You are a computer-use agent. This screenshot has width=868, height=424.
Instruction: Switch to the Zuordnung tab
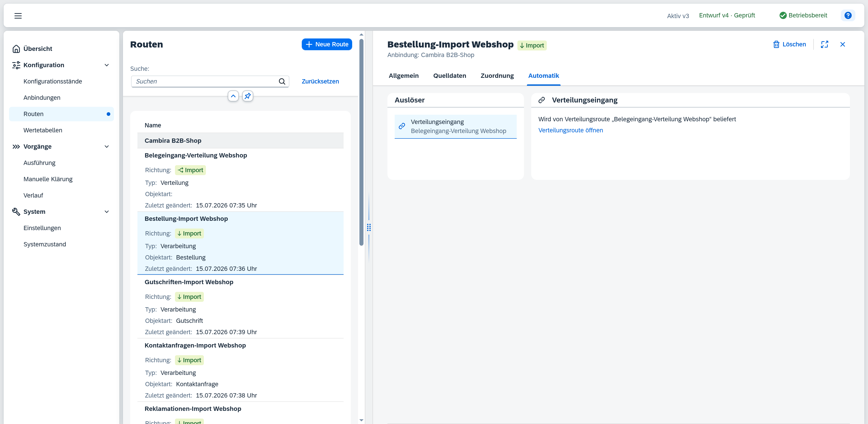click(x=497, y=76)
